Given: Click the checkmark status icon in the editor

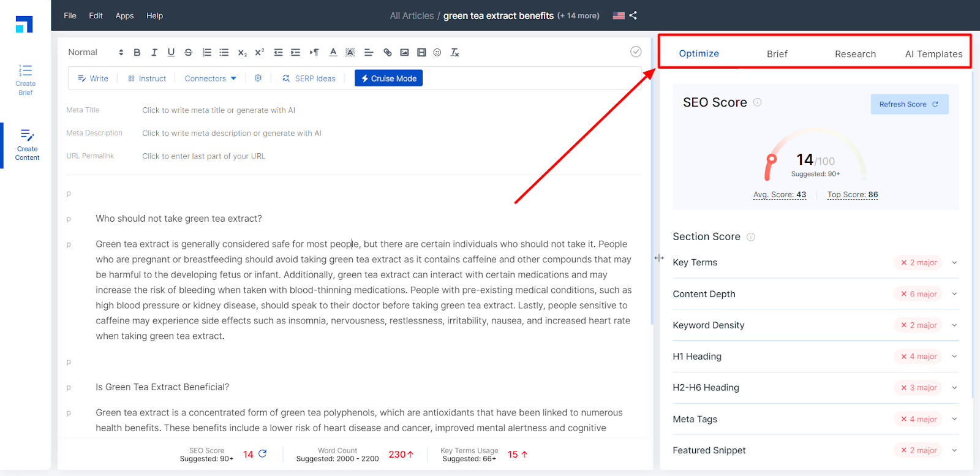Looking at the screenshot, I should coord(636,51).
